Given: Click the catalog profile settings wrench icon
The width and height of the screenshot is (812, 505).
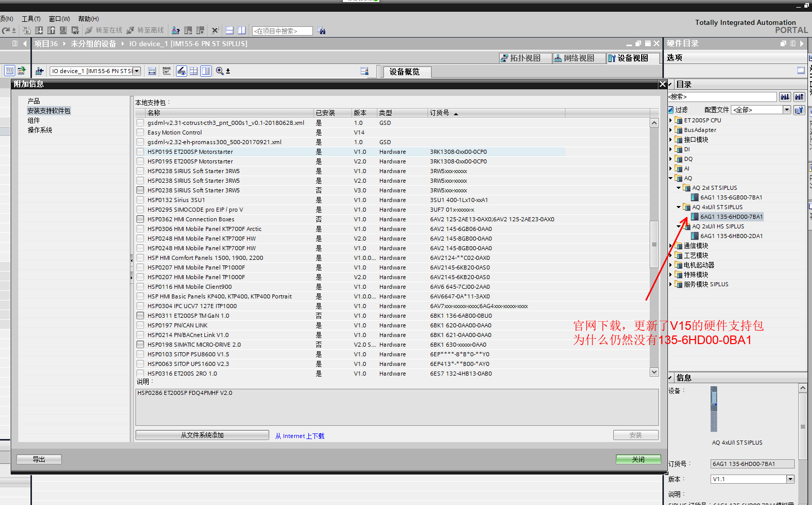Looking at the screenshot, I should [799, 110].
